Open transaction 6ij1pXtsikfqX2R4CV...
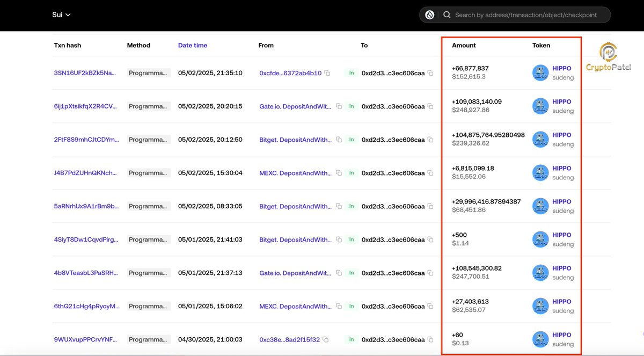Screen dimensions: 644x356 85,106
